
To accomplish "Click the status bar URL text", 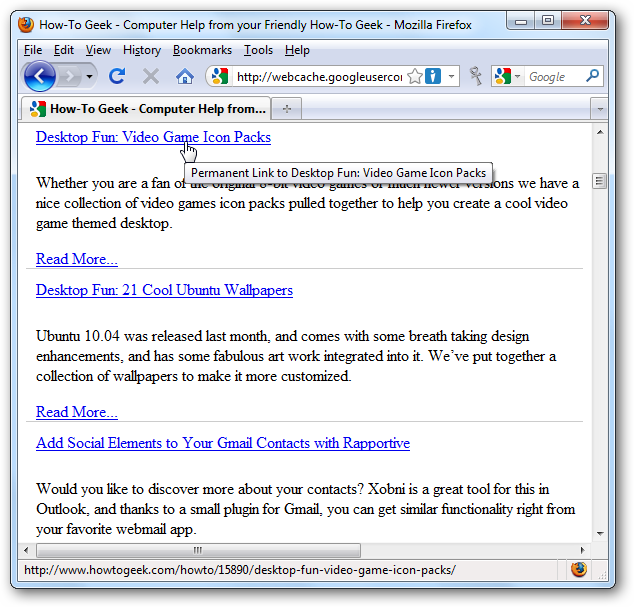I will [x=240, y=570].
